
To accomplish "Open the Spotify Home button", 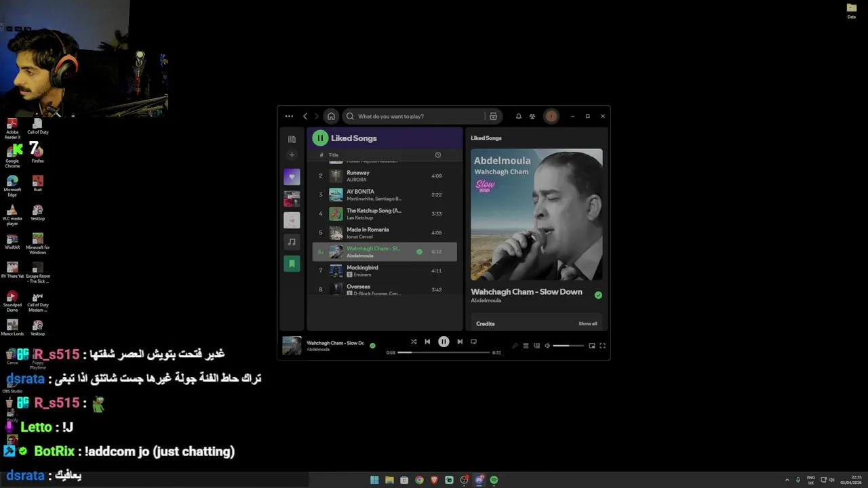I will coord(331,117).
